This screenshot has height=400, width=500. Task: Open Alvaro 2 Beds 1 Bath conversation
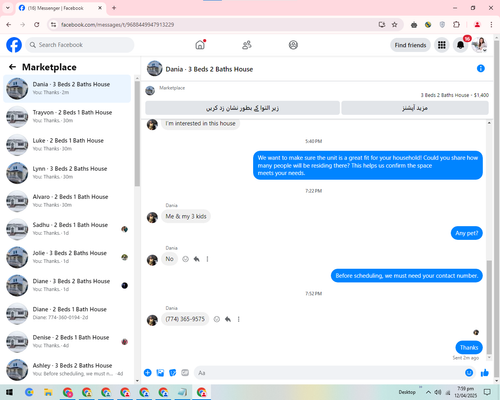(x=67, y=201)
